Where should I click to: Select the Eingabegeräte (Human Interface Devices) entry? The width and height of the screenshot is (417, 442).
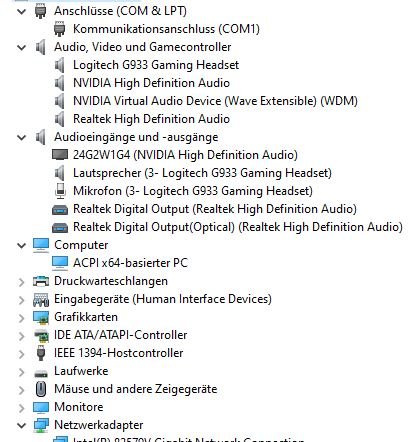pyautogui.click(x=163, y=299)
